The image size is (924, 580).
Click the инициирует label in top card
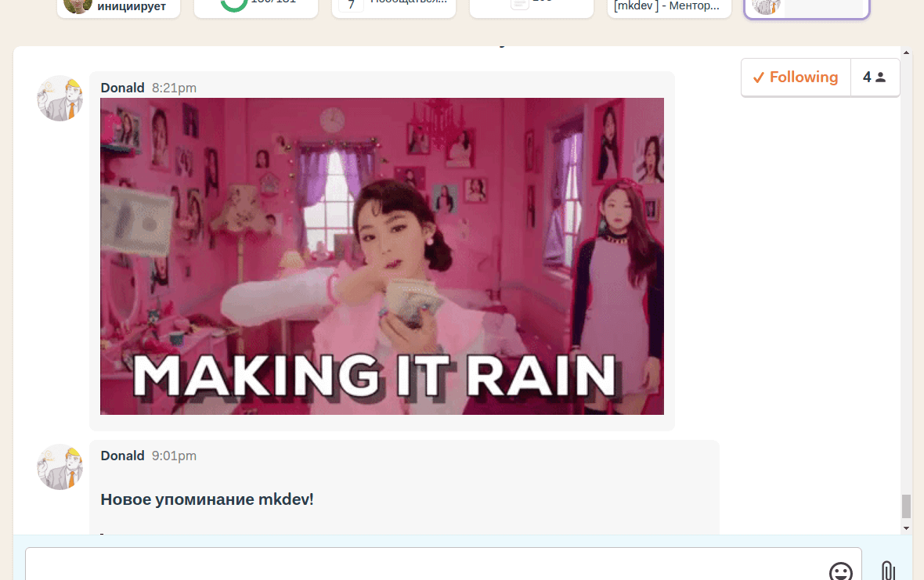tap(132, 6)
